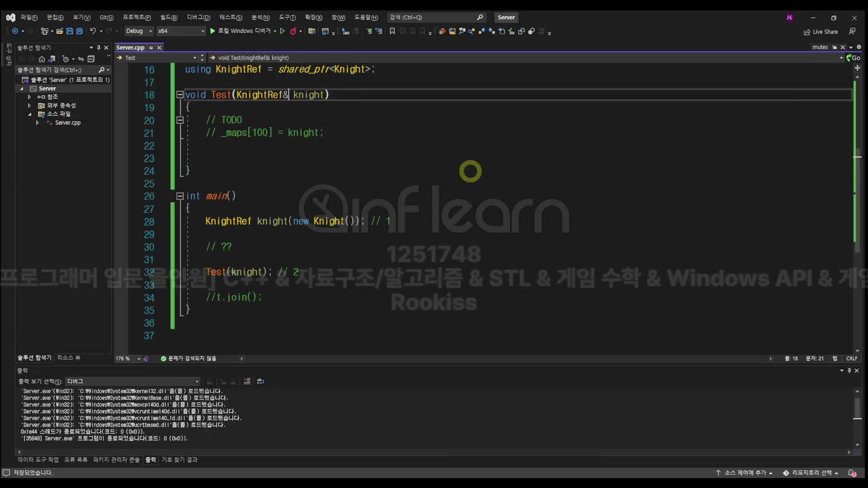Click the Undo arrow icon
Viewport: 868px width, 488px height.
pos(93,31)
